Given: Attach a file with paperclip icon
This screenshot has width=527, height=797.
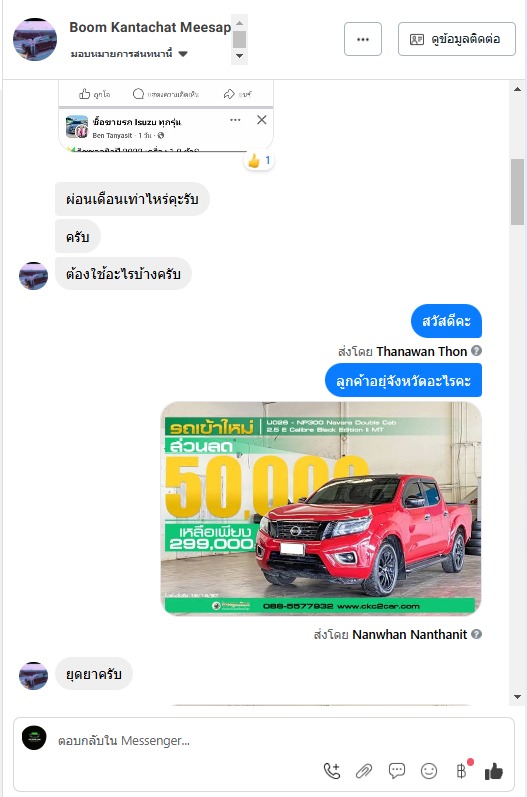Looking at the screenshot, I should pos(364,771).
